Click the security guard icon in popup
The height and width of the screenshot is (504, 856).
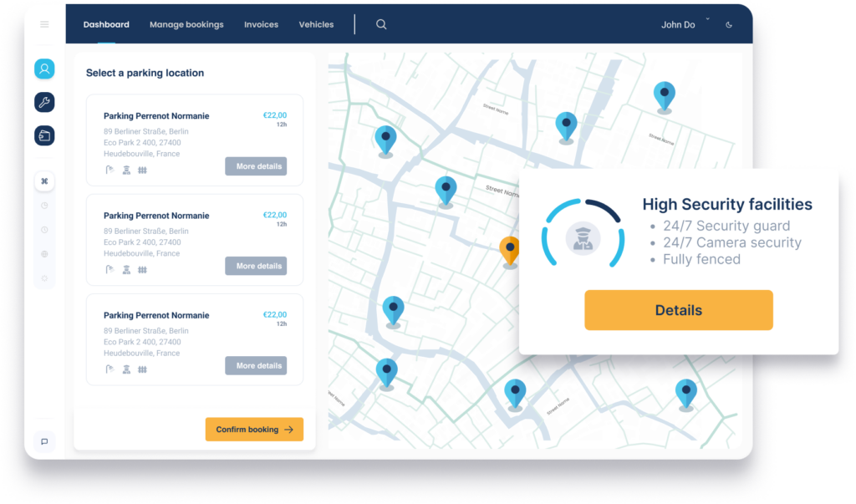(582, 237)
